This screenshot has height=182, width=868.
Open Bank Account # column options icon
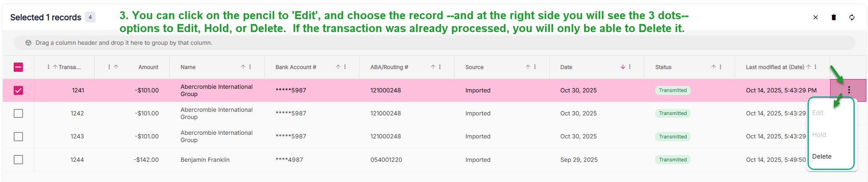point(345,67)
